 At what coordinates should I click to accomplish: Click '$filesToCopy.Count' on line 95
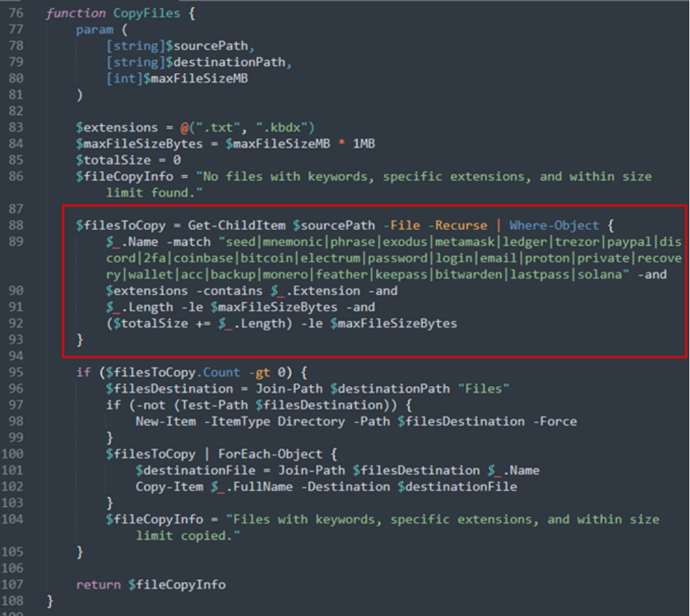pos(172,372)
